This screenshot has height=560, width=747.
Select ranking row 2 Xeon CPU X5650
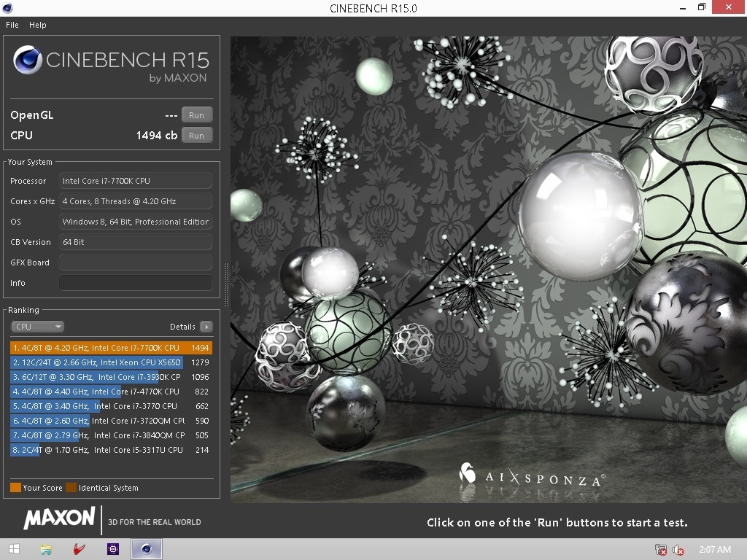tap(111, 362)
